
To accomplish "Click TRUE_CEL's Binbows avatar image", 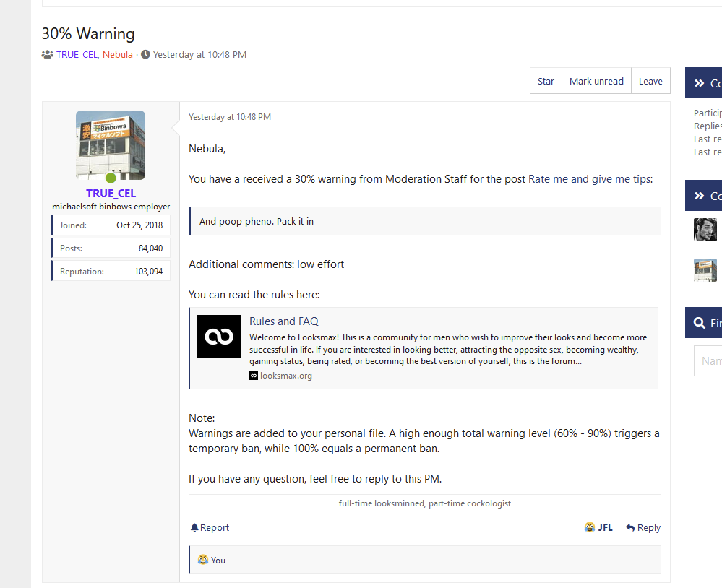I will [x=111, y=145].
